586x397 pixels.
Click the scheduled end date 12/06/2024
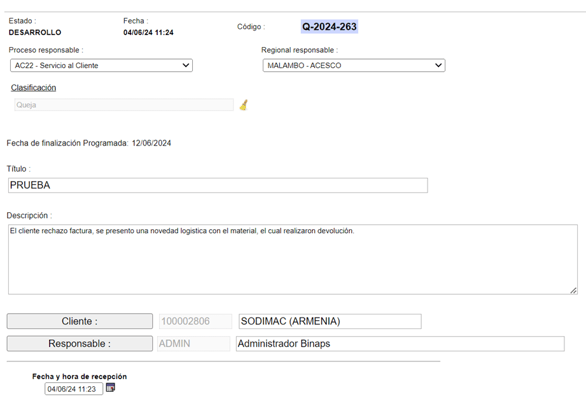[151, 143]
